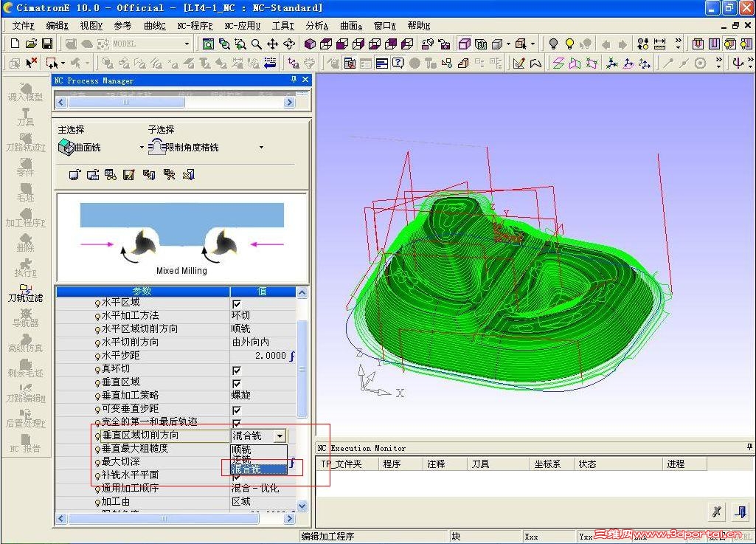Launch 高级仿真 advanced simulation
This screenshot has width=756, height=544.
point(26,342)
